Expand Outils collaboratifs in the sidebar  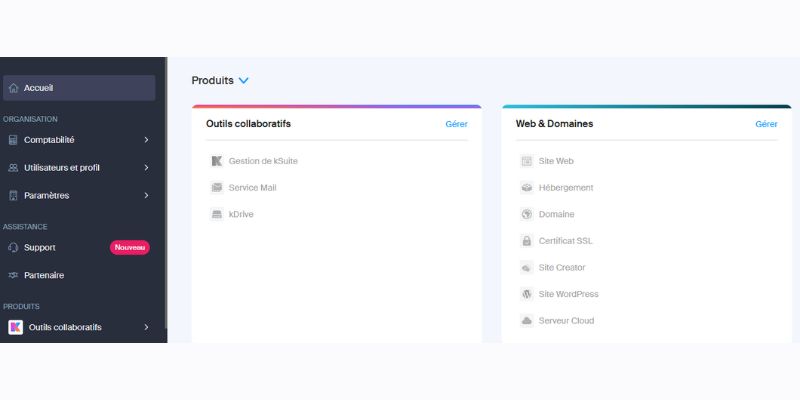coord(146,327)
